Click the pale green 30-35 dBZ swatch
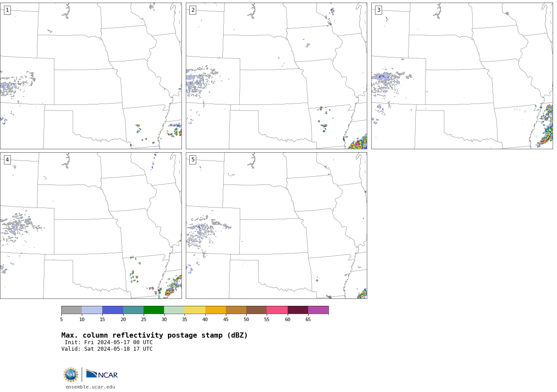 tap(174, 310)
